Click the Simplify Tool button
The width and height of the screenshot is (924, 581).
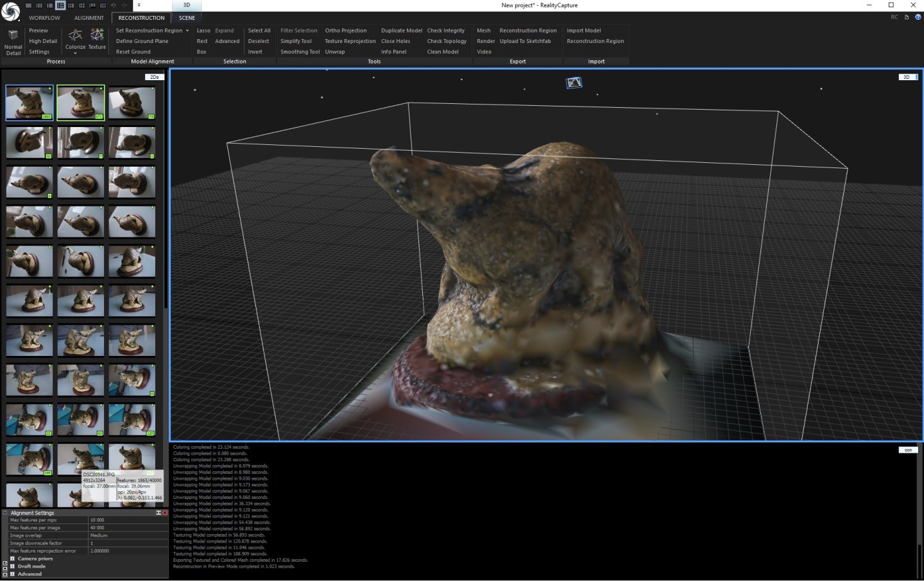point(296,41)
